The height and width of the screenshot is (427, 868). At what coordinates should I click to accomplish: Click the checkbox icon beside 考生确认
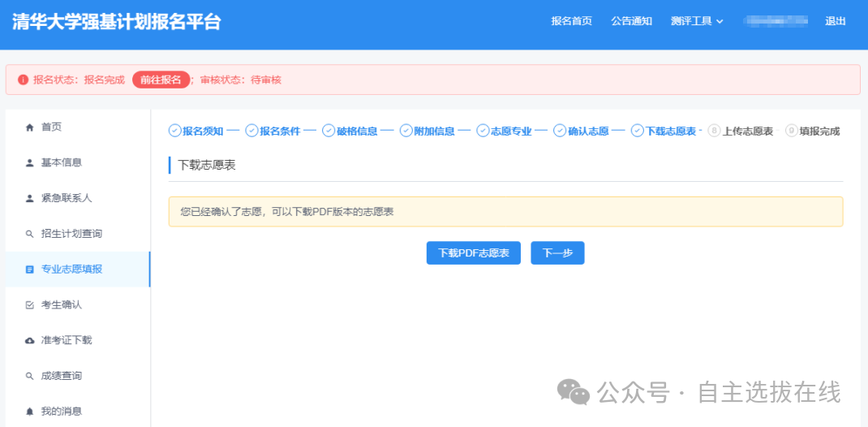pyautogui.click(x=30, y=304)
